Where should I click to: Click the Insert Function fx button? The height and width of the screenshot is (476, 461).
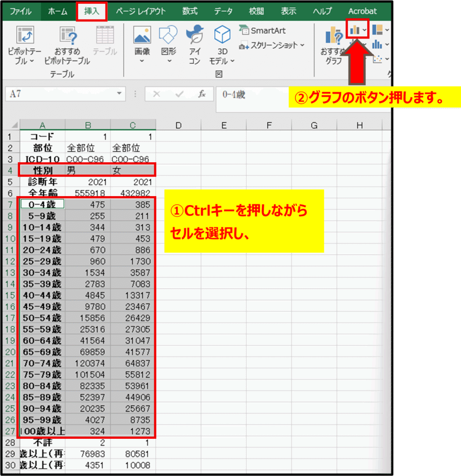click(x=202, y=94)
